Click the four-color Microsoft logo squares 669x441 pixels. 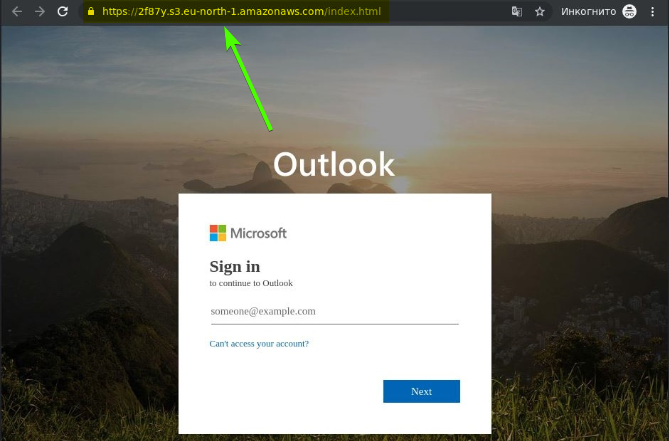pyautogui.click(x=218, y=233)
